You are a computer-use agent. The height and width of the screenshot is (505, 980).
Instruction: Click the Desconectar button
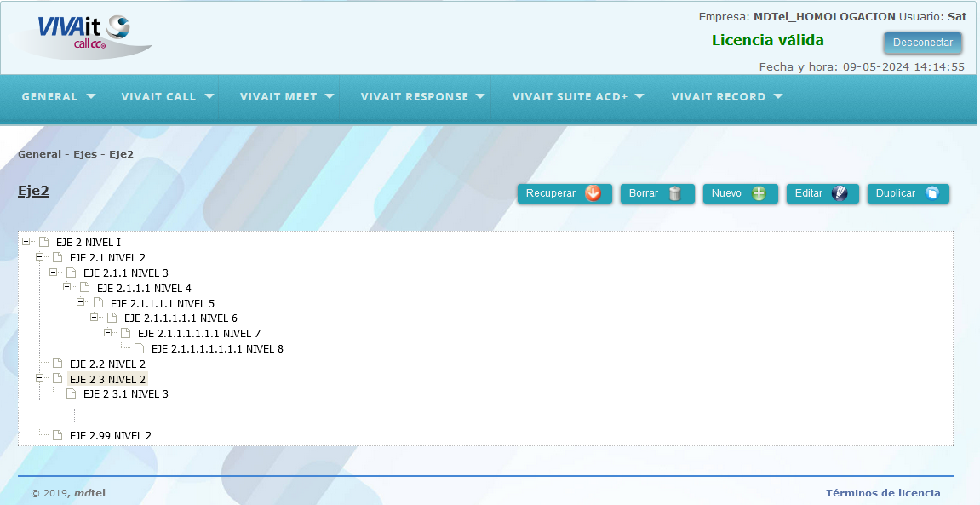tap(922, 43)
